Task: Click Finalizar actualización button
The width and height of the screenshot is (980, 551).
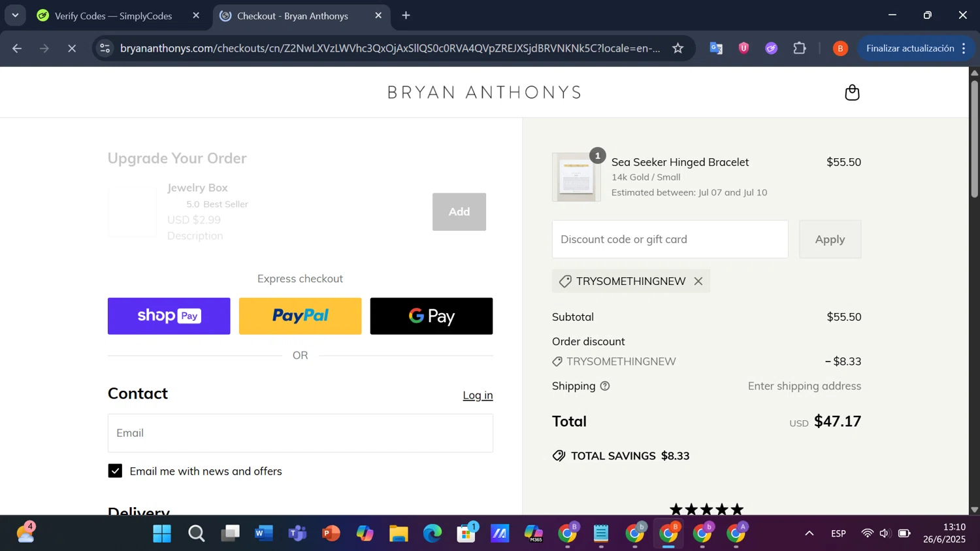Action: (x=910, y=48)
